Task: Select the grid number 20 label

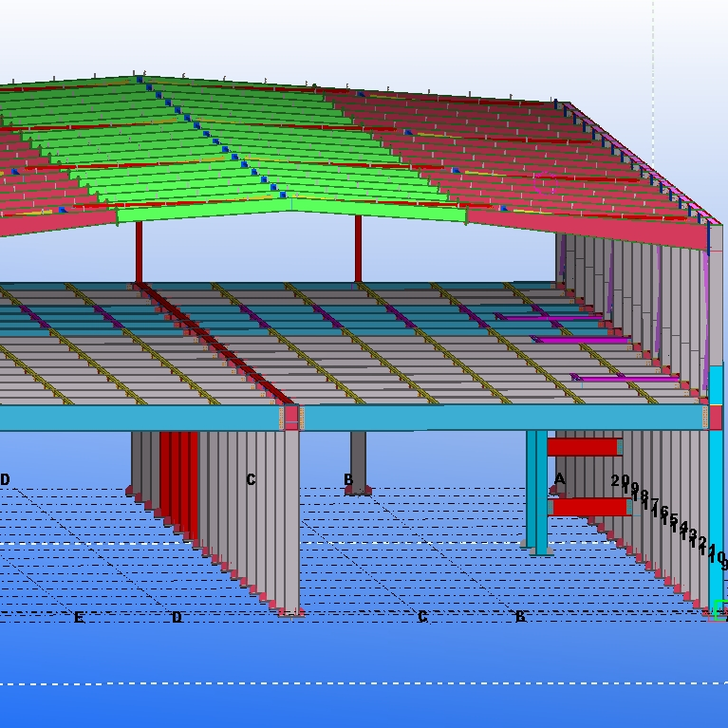Action: tap(621, 480)
